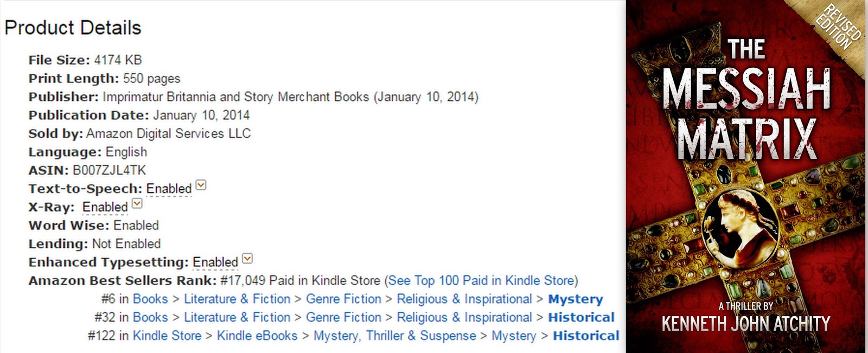Expand the Enhanced Typesetting dropdown arrow
The height and width of the screenshot is (353, 868).
247,259
